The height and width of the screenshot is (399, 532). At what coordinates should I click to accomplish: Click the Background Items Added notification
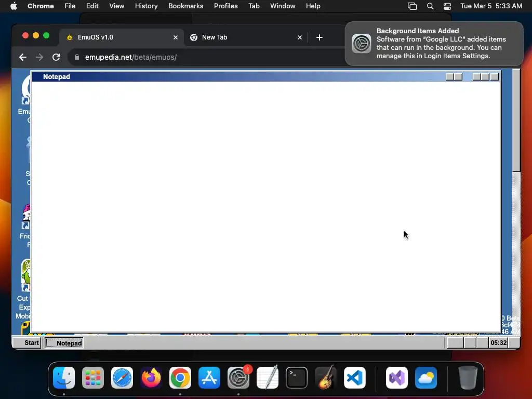pyautogui.click(x=434, y=44)
